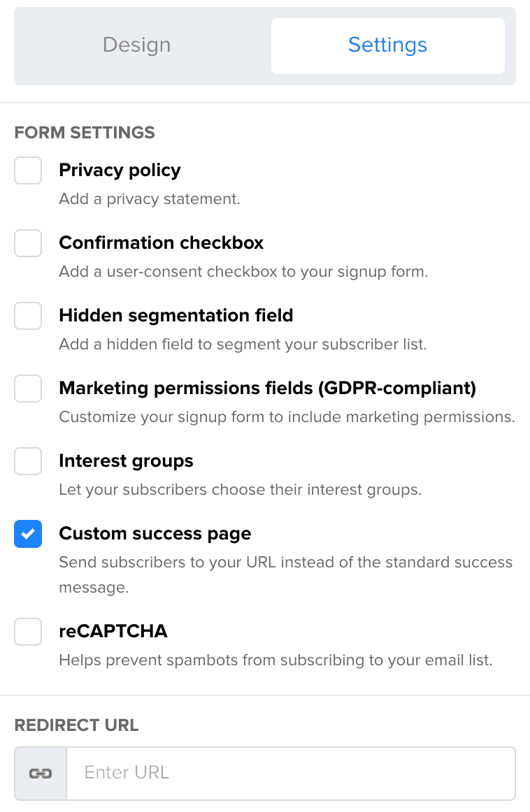Switch to the Design tab
This screenshot has width=530, height=812.
pyautogui.click(x=137, y=45)
